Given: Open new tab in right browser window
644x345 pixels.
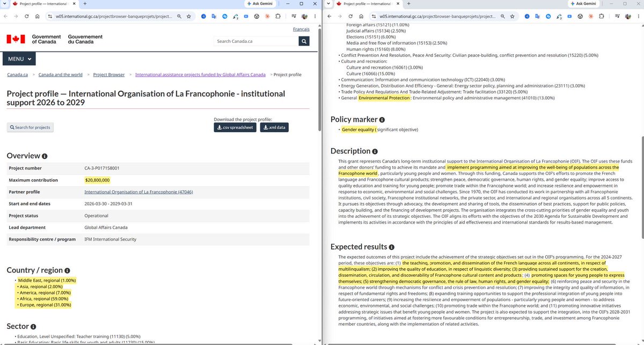Looking at the screenshot, I should 409,3.
